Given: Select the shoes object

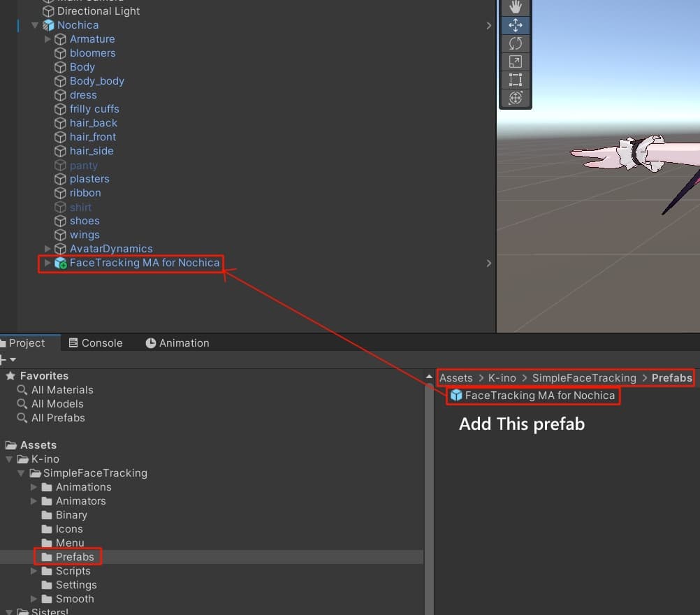Looking at the screenshot, I should [x=85, y=221].
